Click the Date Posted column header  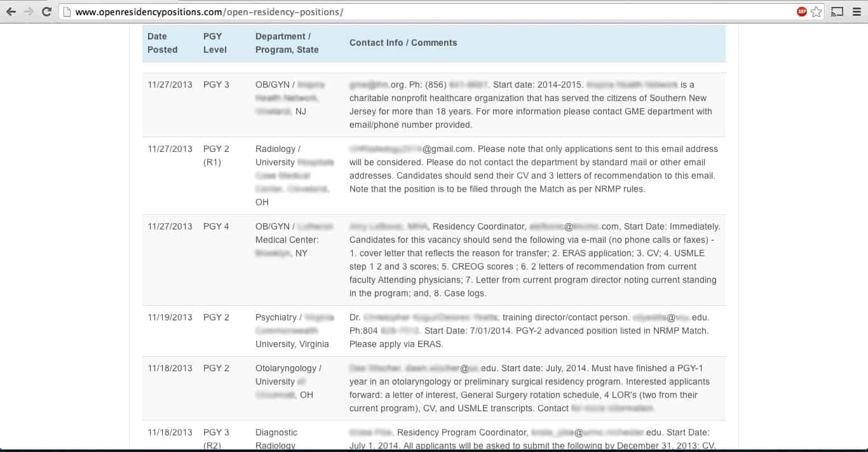163,43
